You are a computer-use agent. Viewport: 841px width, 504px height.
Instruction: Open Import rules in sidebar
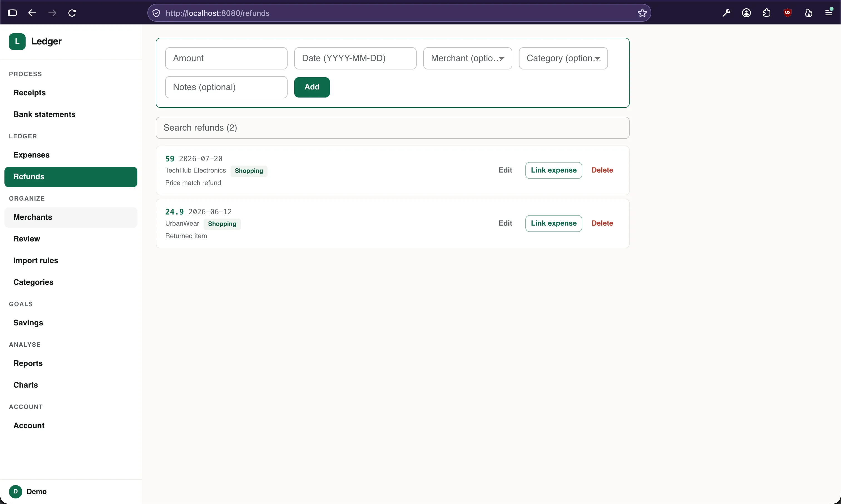71,261
